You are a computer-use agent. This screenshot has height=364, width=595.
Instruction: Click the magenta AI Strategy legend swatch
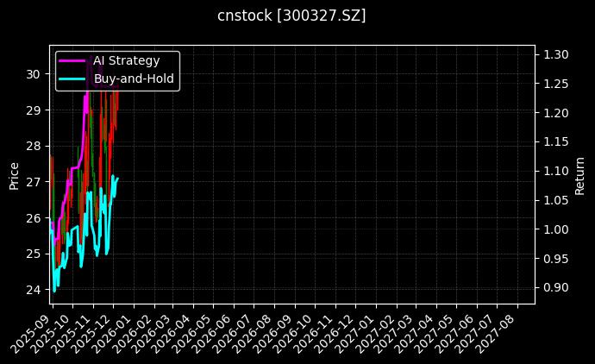pos(72,60)
